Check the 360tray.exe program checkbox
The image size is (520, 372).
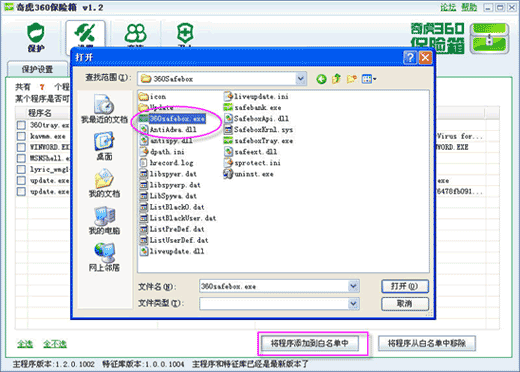[x=21, y=125]
